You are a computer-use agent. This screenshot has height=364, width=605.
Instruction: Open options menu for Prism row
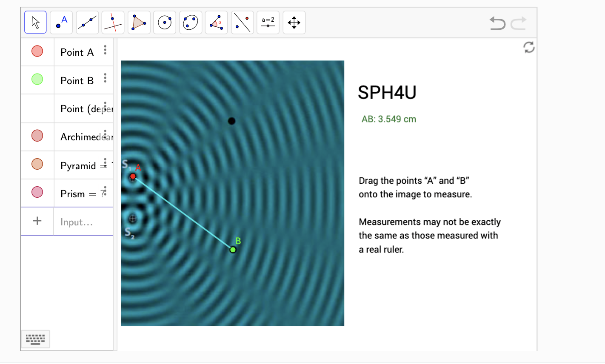[105, 191]
